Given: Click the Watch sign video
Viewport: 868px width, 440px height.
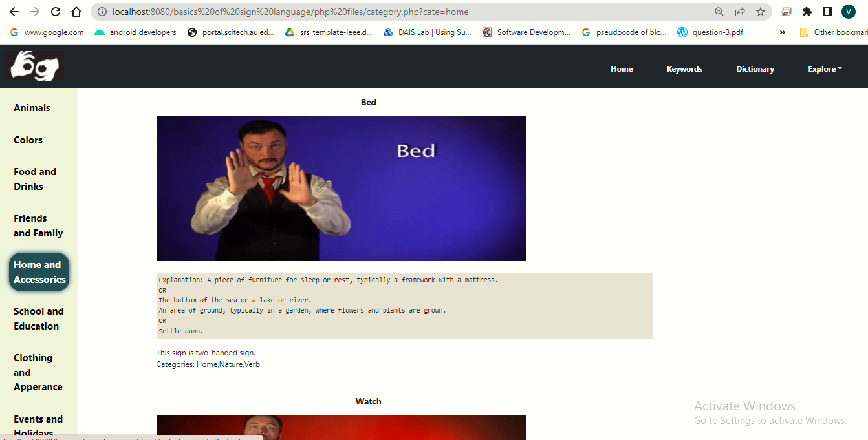Looking at the screenshot, I should click(x=342, y=427).
